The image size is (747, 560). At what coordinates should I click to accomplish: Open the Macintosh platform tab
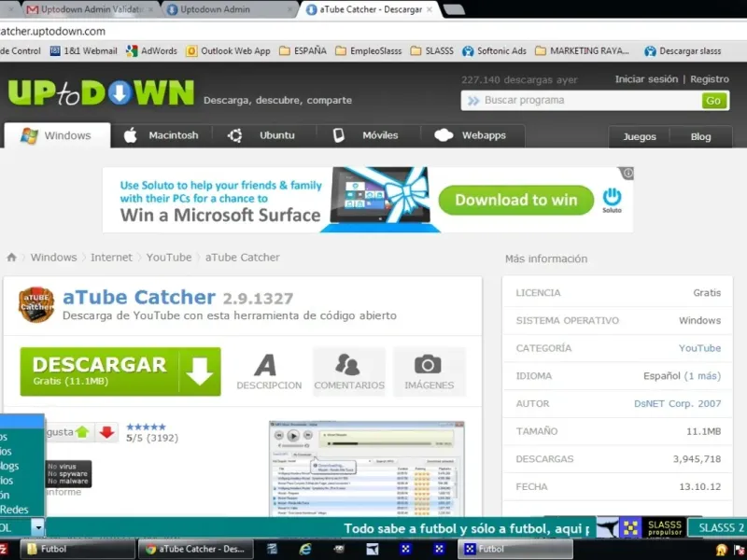point(162,135)
